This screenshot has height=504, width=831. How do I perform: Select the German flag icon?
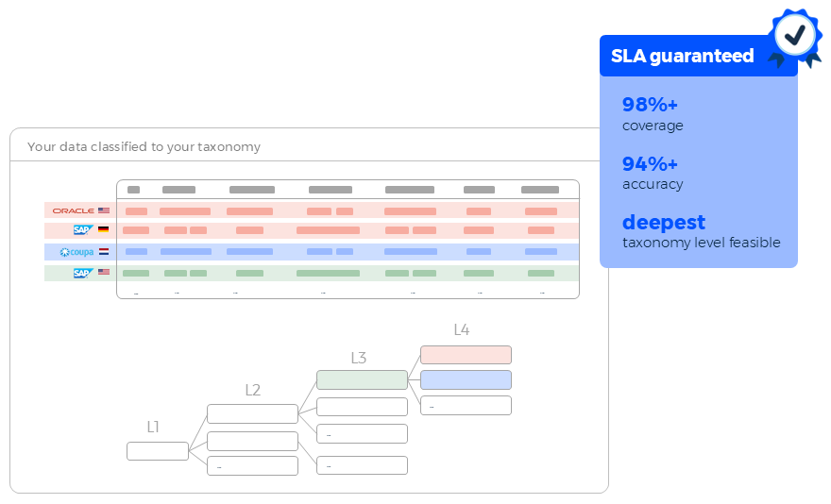click(104, 230)
